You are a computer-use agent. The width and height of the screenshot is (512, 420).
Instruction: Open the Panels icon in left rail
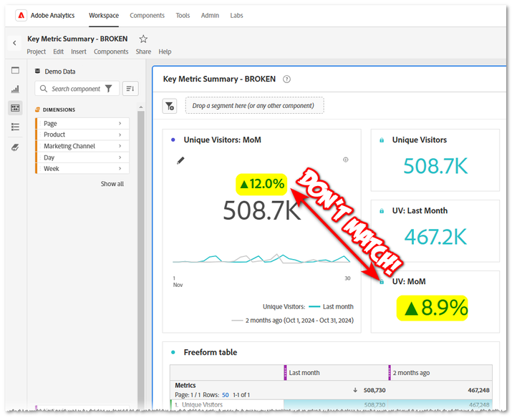(x=15, y=70)
